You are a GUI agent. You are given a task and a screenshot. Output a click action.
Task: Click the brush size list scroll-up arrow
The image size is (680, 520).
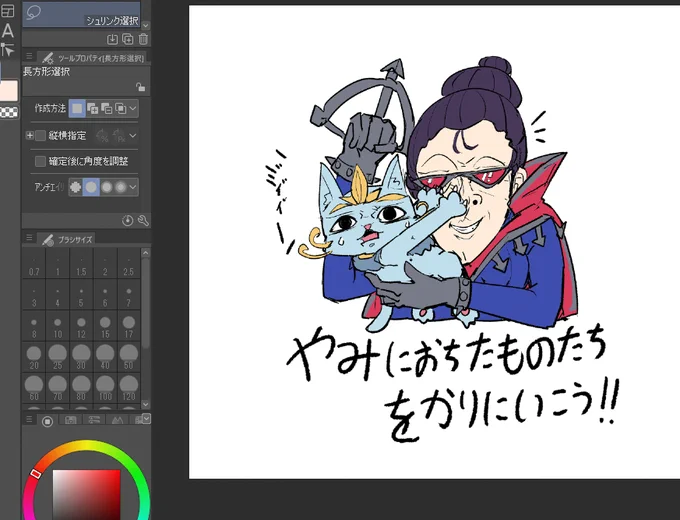point(146,253)
